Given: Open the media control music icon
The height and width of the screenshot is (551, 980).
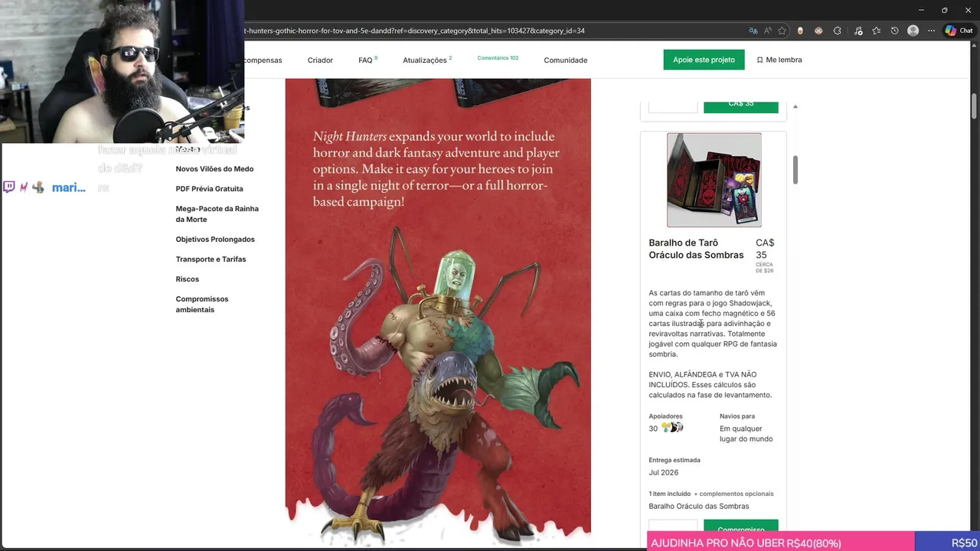Looking at the screenshot, I should coord(857,31).
